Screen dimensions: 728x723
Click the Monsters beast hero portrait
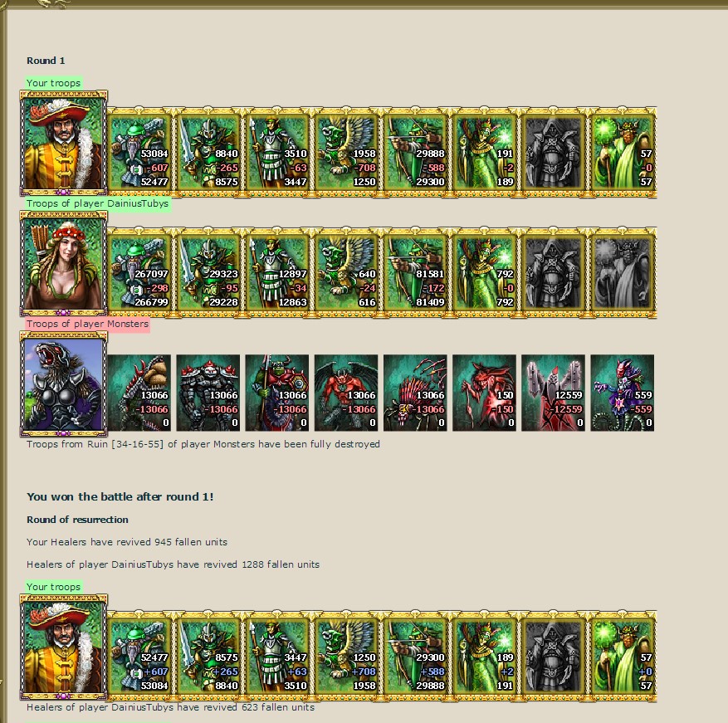tap(64, 384)
